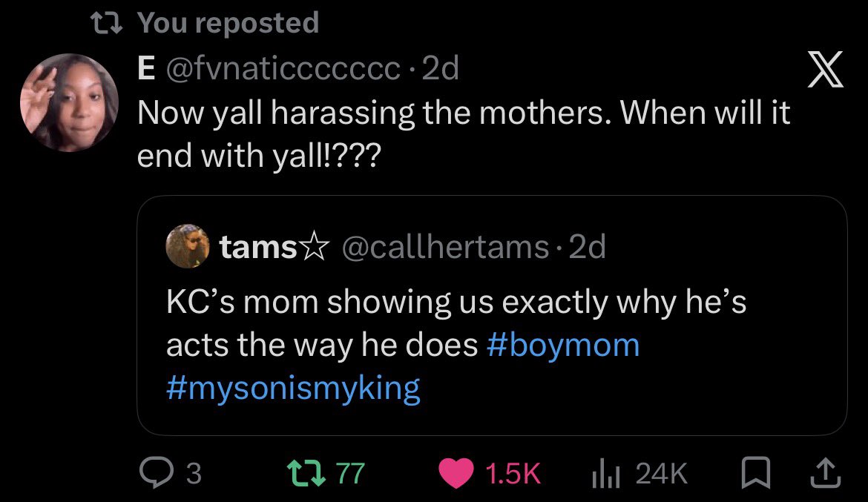
Task: Undo repost via the green arrows icon
Action: pyautogui.click(x=306, y=474)
